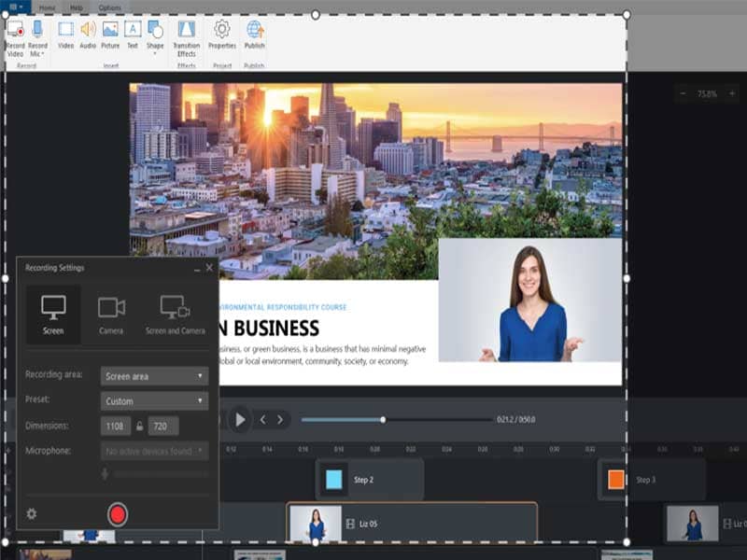Screen dimensions: 747x560
Task: Insert a Text element
Action: [133, 37]
